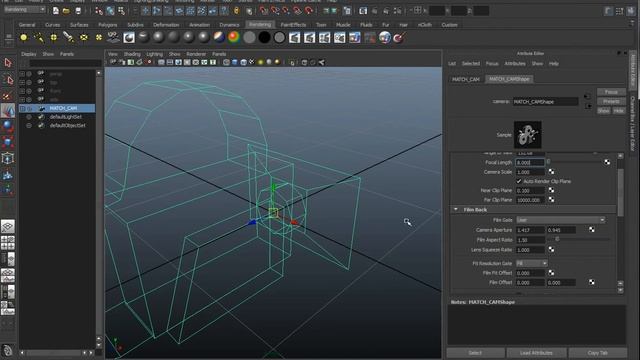Click the single perspective layout icon

[x=8, y=226]
